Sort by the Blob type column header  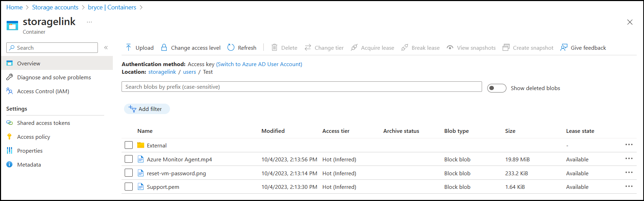point(456,131)
